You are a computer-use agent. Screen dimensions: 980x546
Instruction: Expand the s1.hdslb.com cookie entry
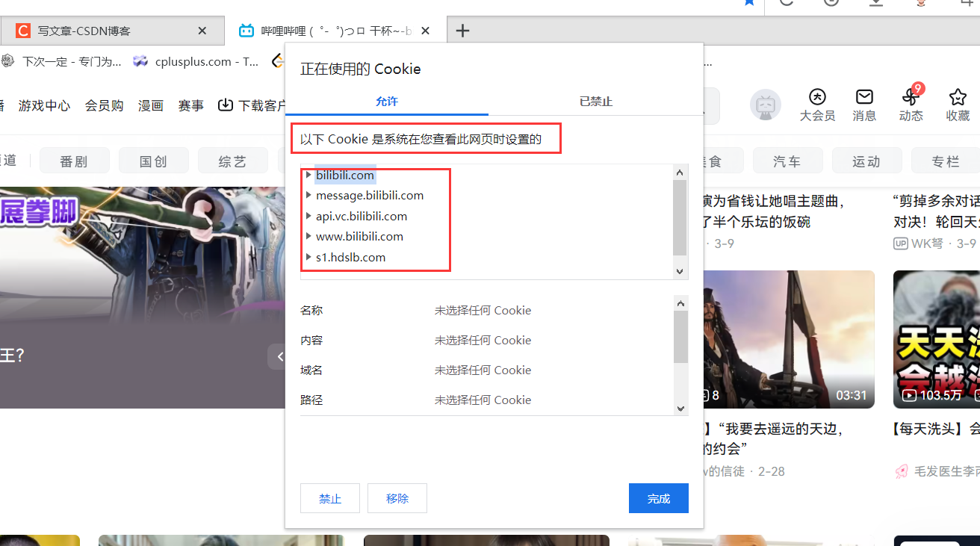308,257
